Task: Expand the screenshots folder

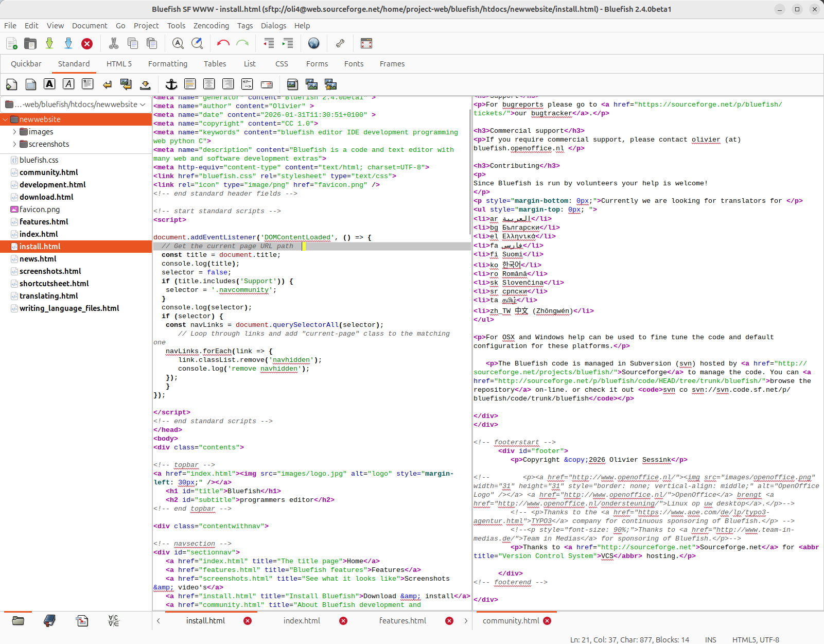Action: pyautogui.click(x=14, y=144)
